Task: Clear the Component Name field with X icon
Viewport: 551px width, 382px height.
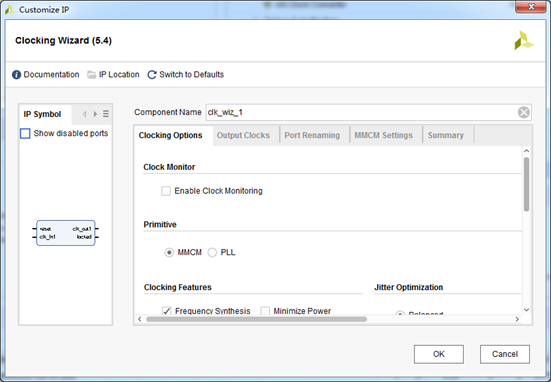Action: pos(524,112)
